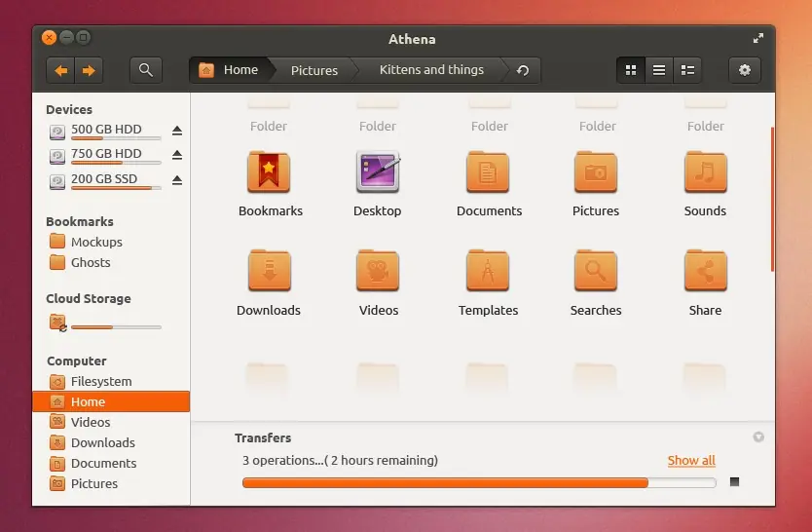The height and width of the screenshot is (532, 812).
Task: Click the Devices section heading
Action: click(69, 110)
